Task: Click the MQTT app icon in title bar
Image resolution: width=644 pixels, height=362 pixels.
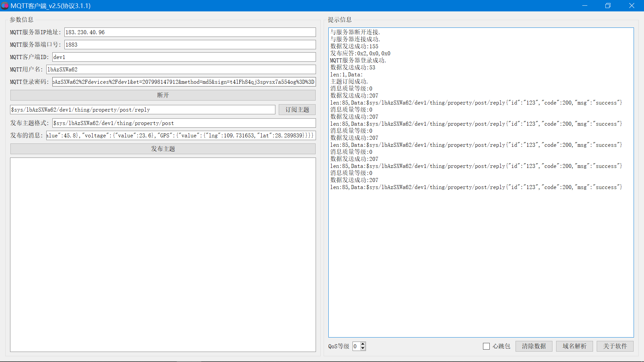Action: pyautogui.click(x=5, y=6)
